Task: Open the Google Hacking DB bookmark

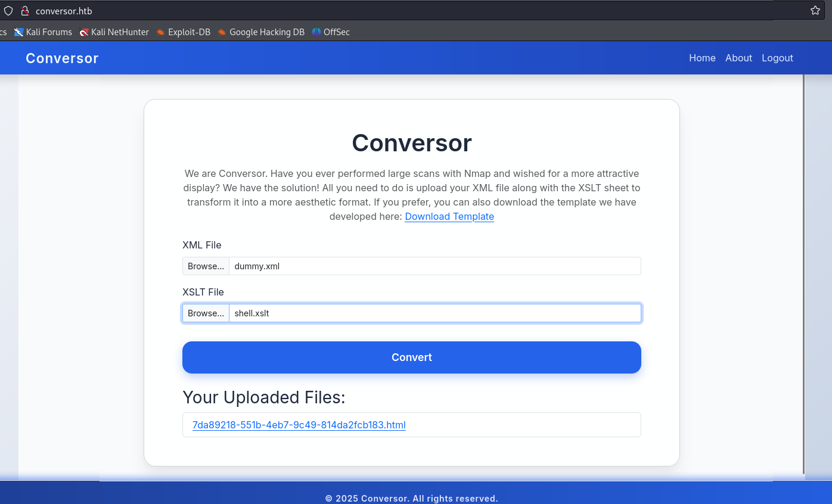Action: (x=261, y=32)
